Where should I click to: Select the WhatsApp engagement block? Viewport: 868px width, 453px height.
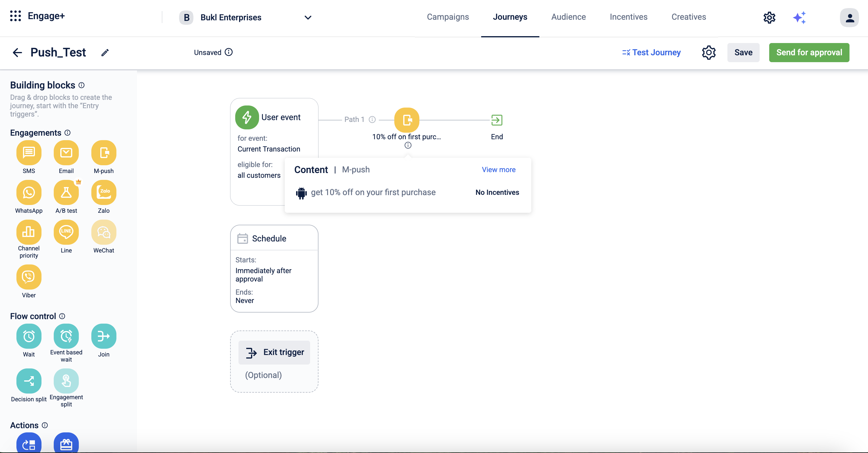coord(29,193)
